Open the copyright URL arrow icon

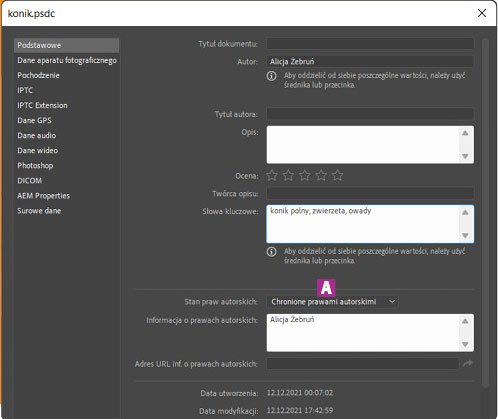pyautogui.click(x=468, y=363)
